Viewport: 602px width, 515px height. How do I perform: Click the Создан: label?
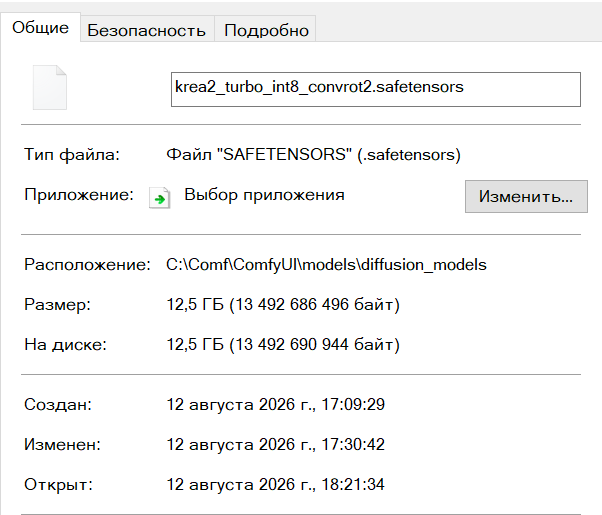(58, 404)
